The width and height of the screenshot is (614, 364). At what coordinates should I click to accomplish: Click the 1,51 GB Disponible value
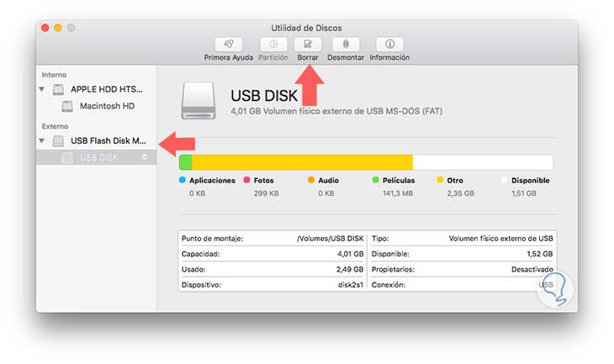(x=523, y=193)
